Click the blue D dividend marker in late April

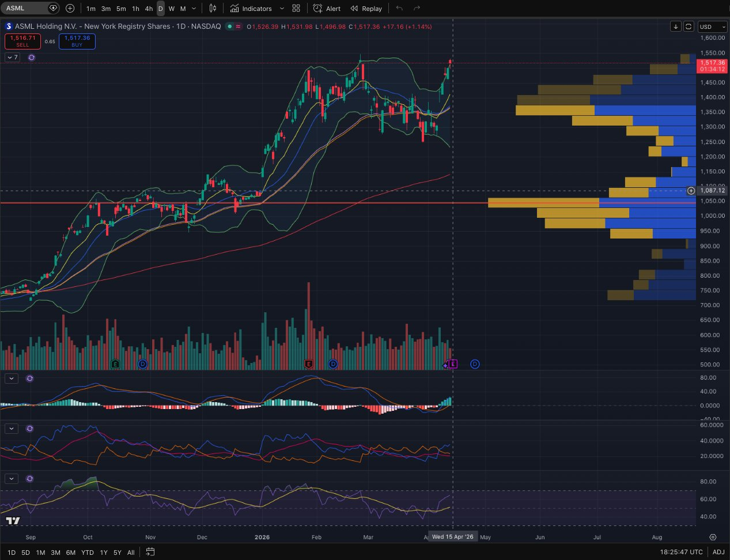(x=475, y=364)
